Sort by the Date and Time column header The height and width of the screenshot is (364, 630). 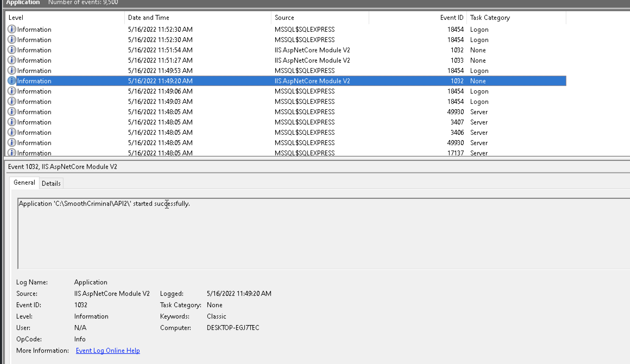[x=148, y=18]
